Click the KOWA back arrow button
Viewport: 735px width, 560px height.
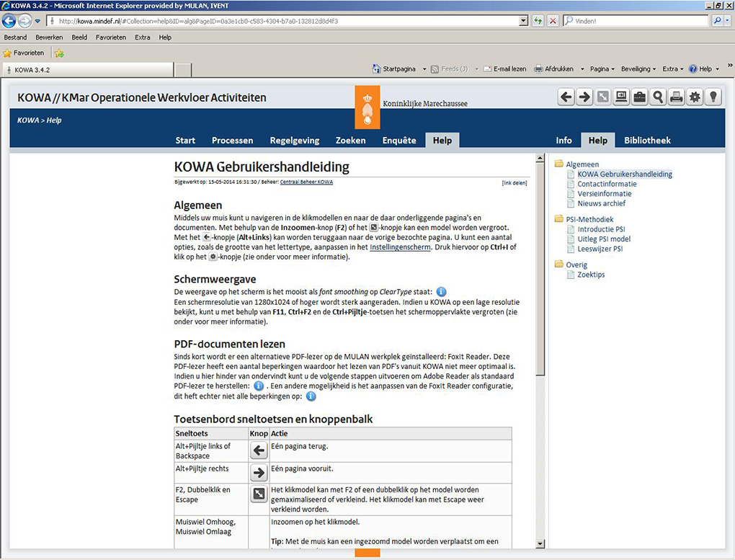566,97
